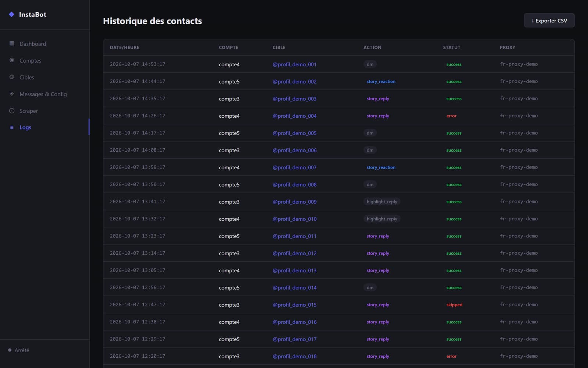Open the @profil_demo_004 target link

click(x=294, y=116)
